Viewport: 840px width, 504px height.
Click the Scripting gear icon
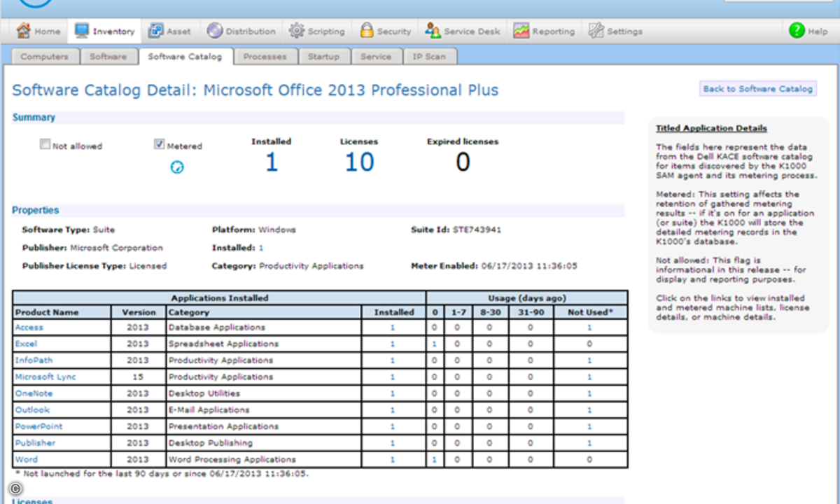pyautogui.click(x=297, y=31)
